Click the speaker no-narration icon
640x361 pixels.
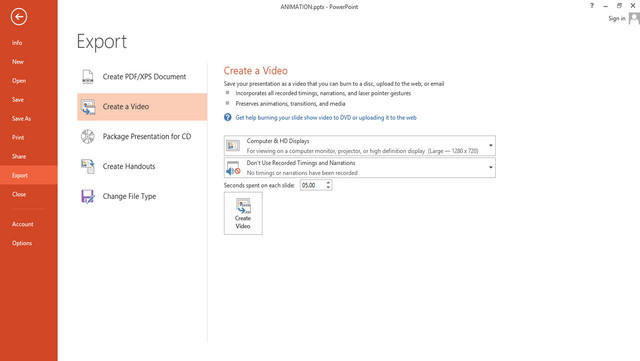[x=233, y=168]
